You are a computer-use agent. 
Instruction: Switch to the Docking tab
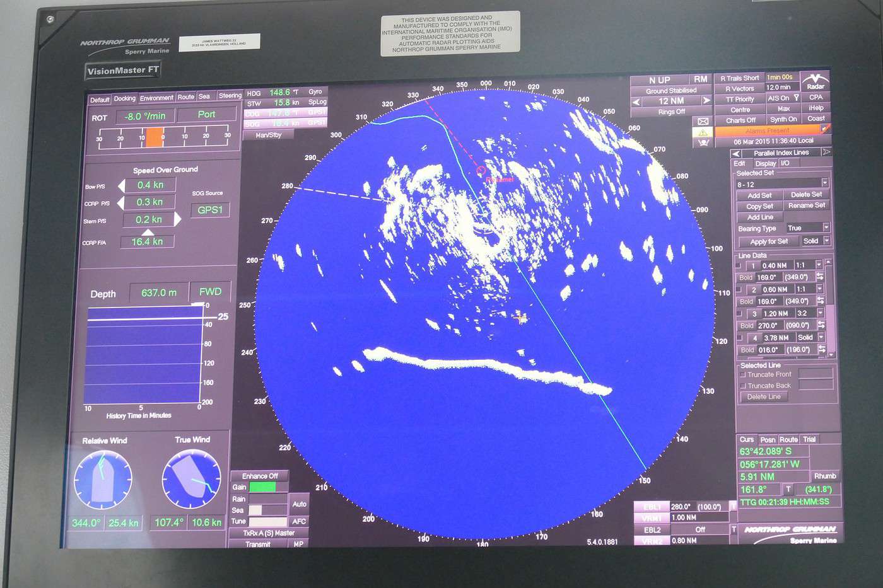[124, 98]
